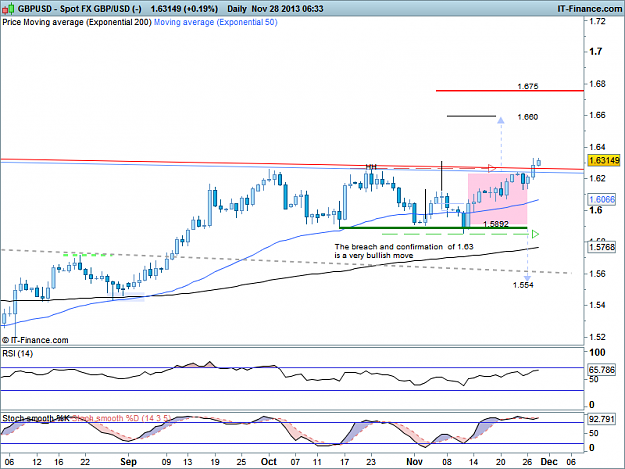Click the RSI 65.786 value tag
625x469 pixels.
[602, 370]
